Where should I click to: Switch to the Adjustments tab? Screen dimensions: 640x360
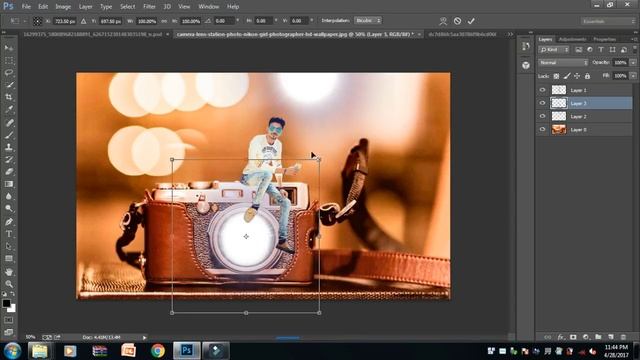coord(572,39)
